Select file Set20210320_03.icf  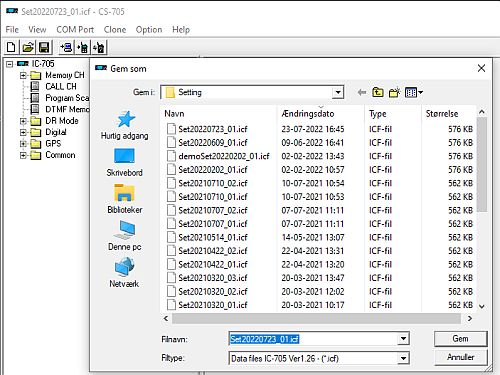[213, 278]
